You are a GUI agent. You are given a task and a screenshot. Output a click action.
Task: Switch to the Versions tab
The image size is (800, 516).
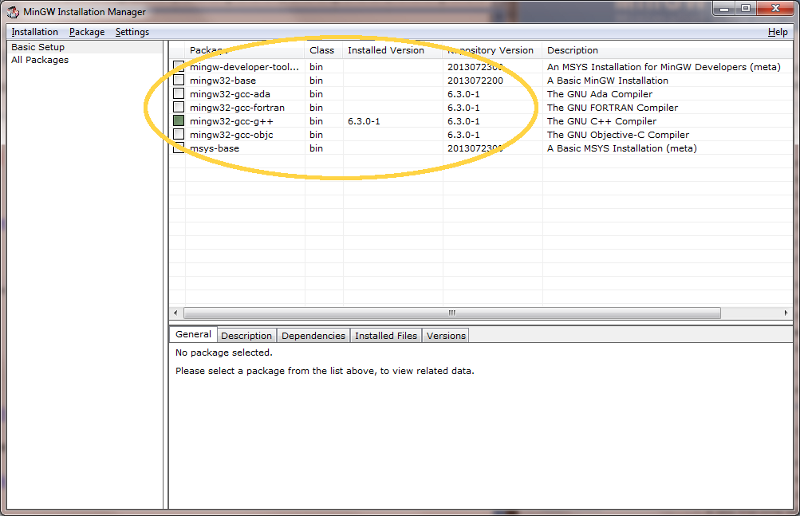[x=446, y=335]
